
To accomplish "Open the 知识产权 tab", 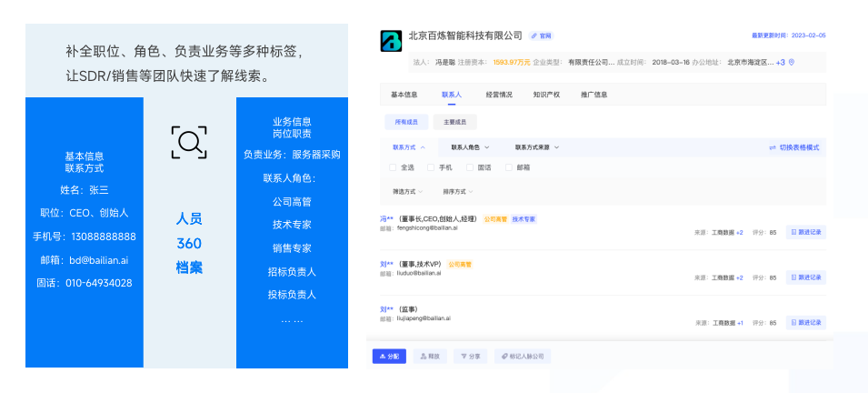I will coord(546,95).
